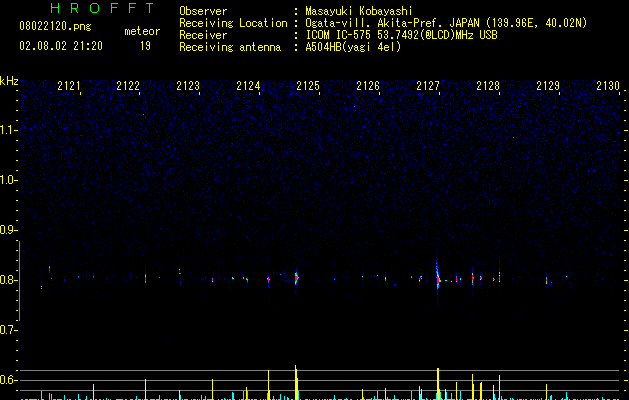Click the Observer label
This screenshot has height=400, width=629.
tap(203, 11)
